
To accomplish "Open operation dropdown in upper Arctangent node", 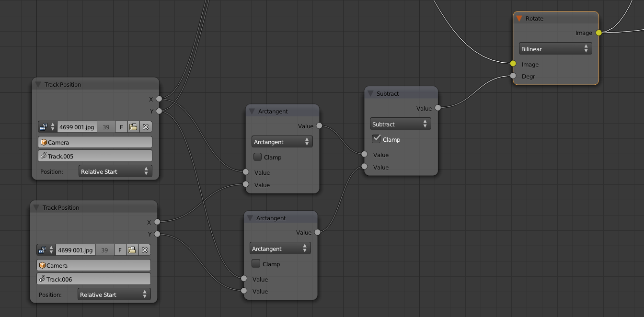I will click(282, 142).
